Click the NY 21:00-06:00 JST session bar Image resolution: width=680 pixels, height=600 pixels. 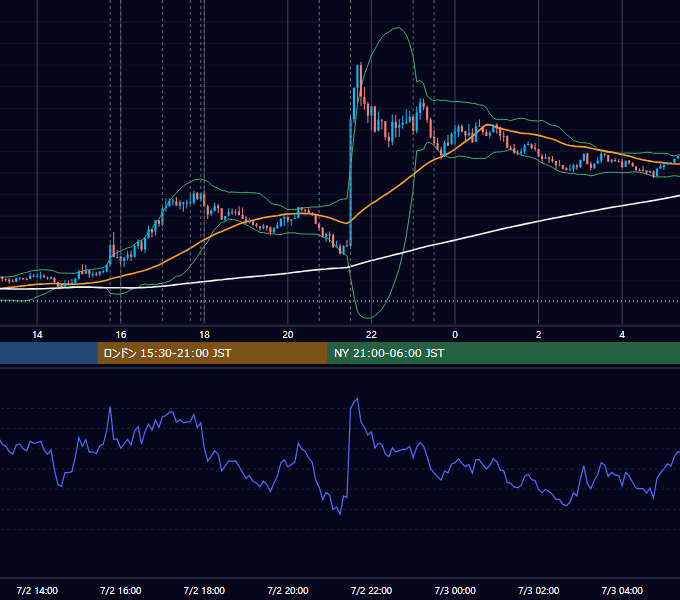point(503,353)
